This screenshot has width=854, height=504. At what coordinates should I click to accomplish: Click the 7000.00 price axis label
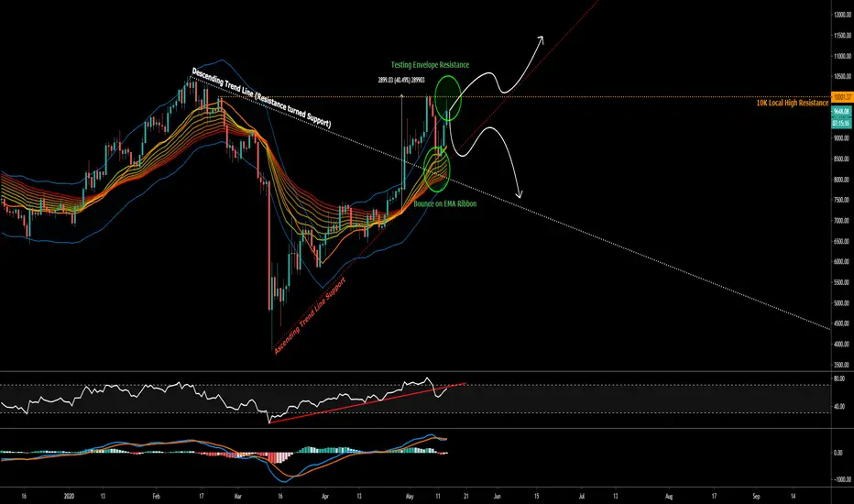842,221
